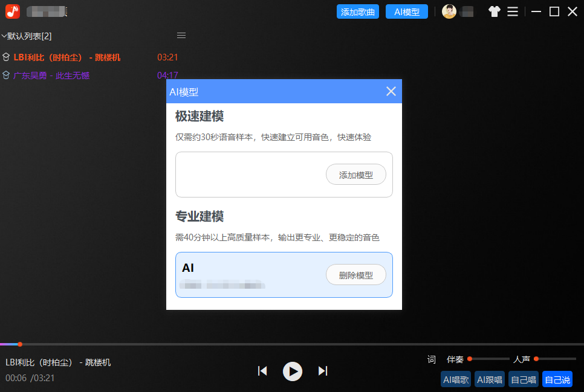Click the red music note app logo
This screenshot has width=584, height=392.
pos(12,11)
